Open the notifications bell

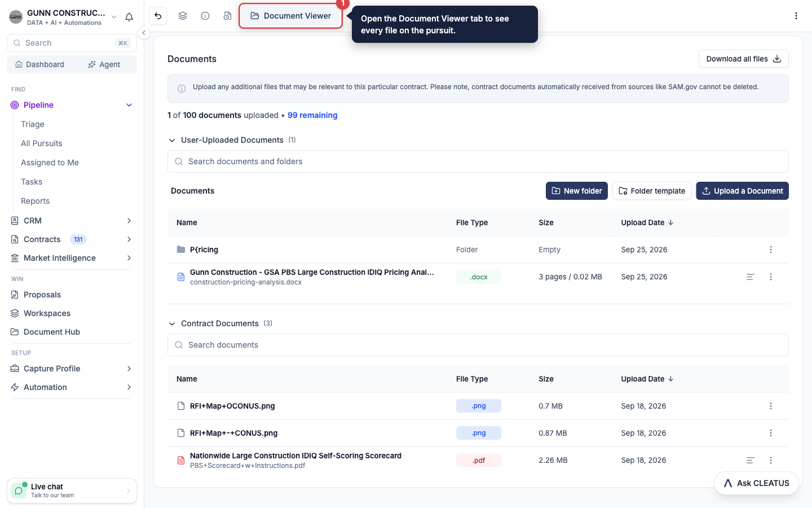point(129,17)
